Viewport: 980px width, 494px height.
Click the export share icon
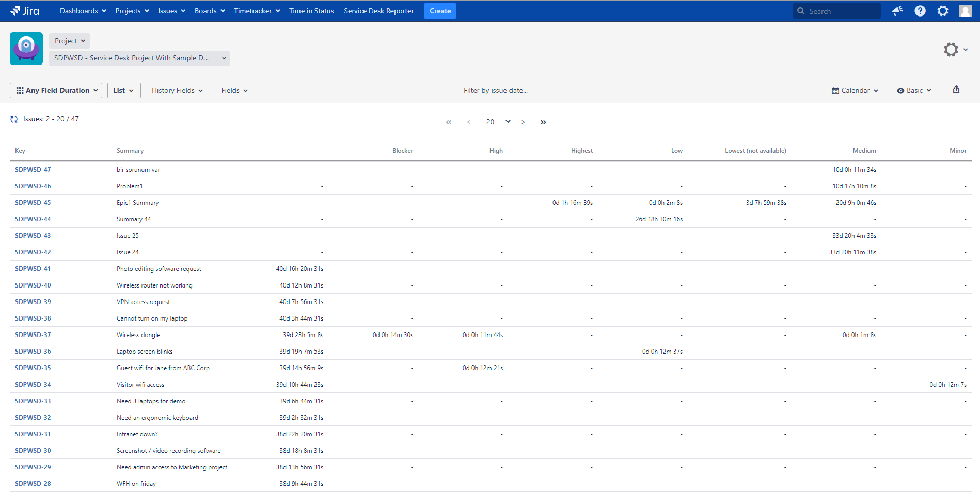(956, 90)
